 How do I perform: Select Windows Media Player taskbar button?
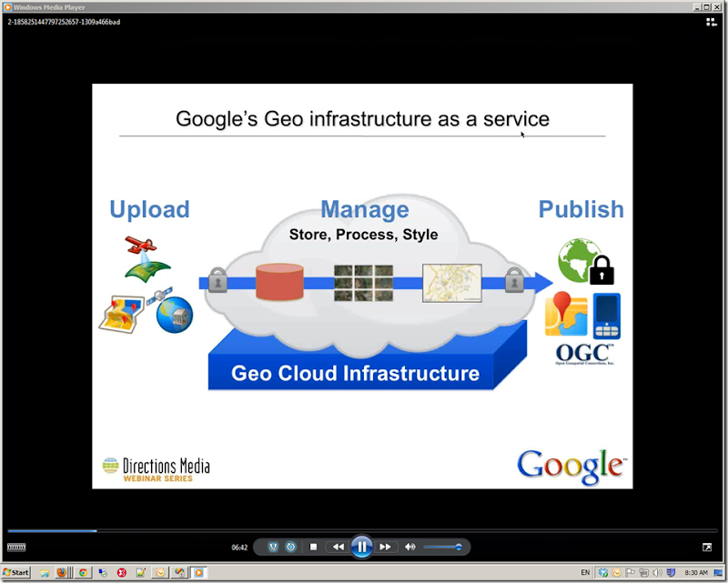(198, 573)
